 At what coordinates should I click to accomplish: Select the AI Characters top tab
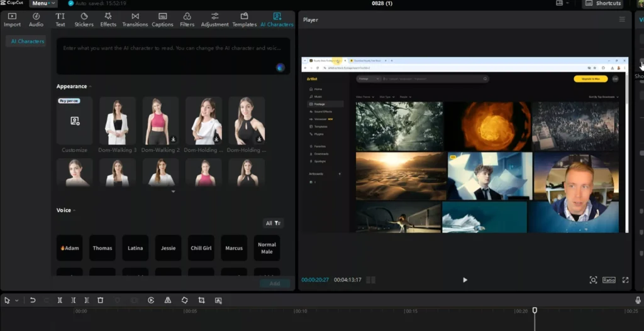click(x=277, y=19)
